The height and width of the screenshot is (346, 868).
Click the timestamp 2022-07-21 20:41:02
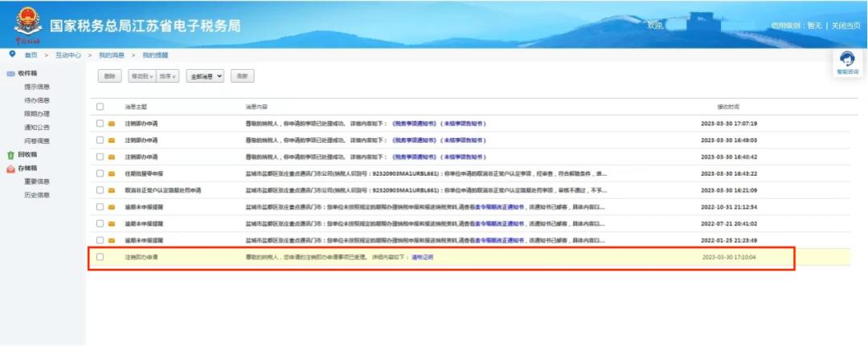pyautogui.click(x=729, y=224)
